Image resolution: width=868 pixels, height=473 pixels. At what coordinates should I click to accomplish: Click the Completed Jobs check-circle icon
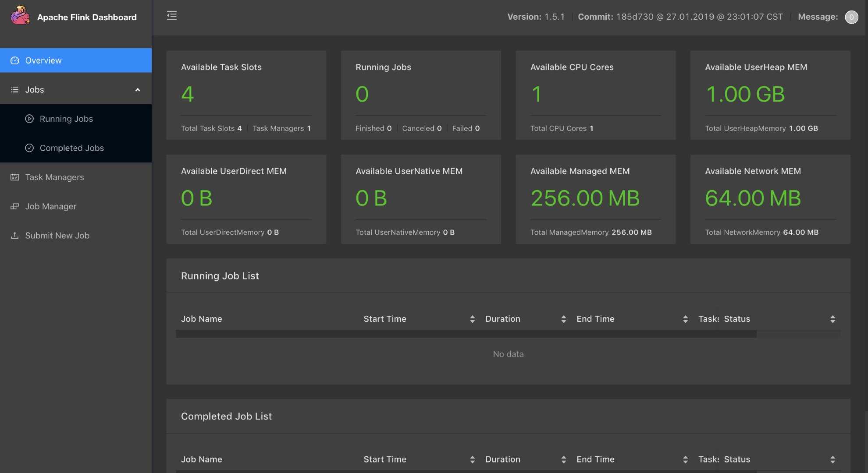click(x=29, y=148)
